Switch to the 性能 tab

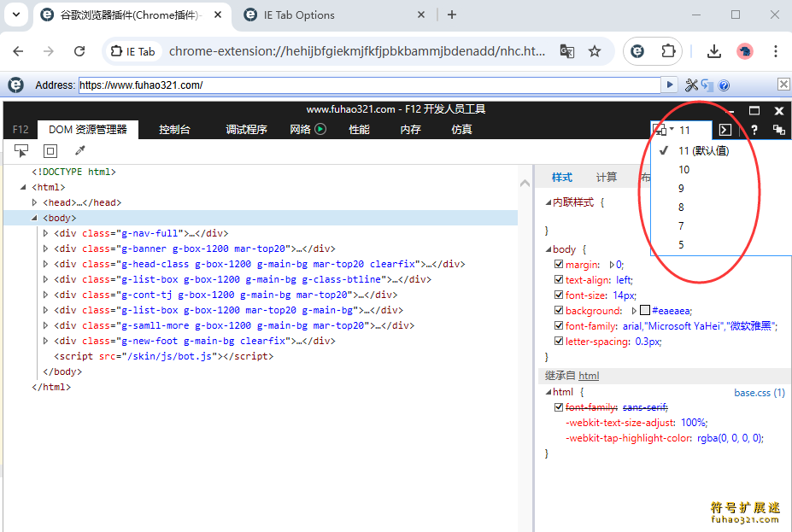[x=359, y=130]
